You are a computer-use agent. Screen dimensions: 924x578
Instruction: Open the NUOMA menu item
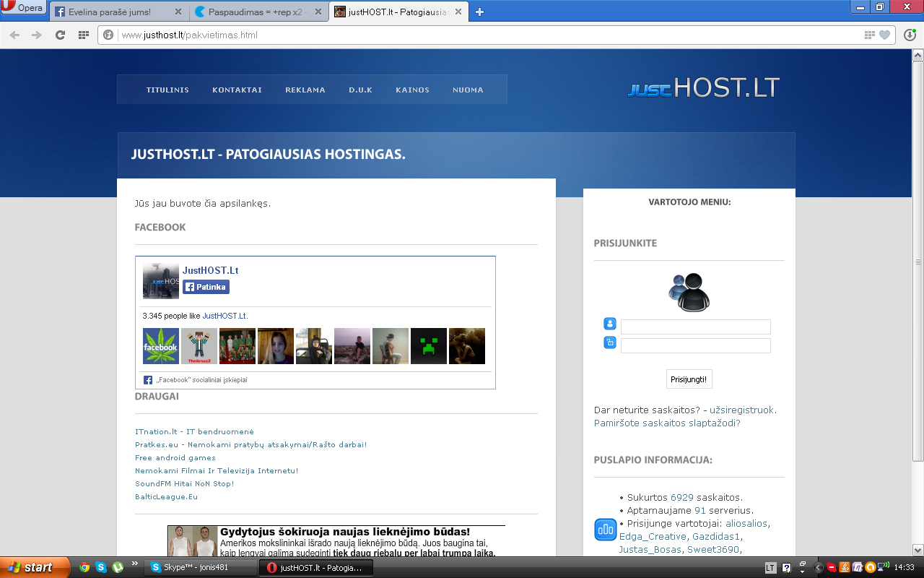pos(468,90)
